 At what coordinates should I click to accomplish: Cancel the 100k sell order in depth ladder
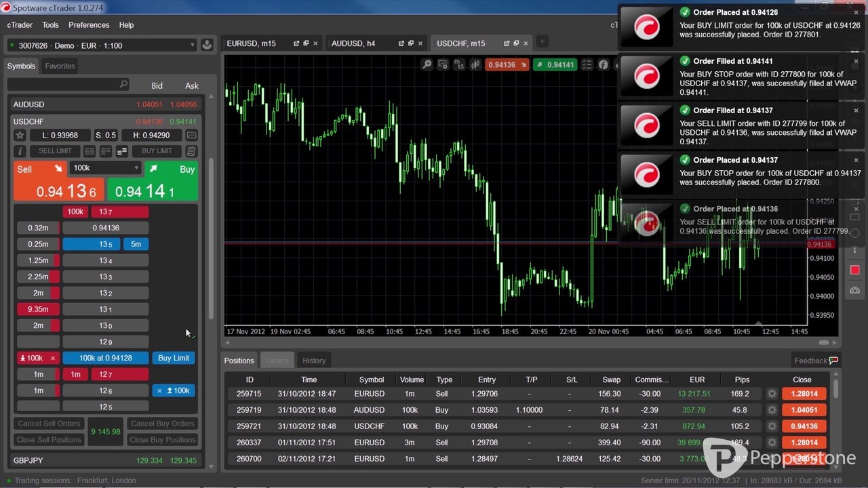click(53, 358)
